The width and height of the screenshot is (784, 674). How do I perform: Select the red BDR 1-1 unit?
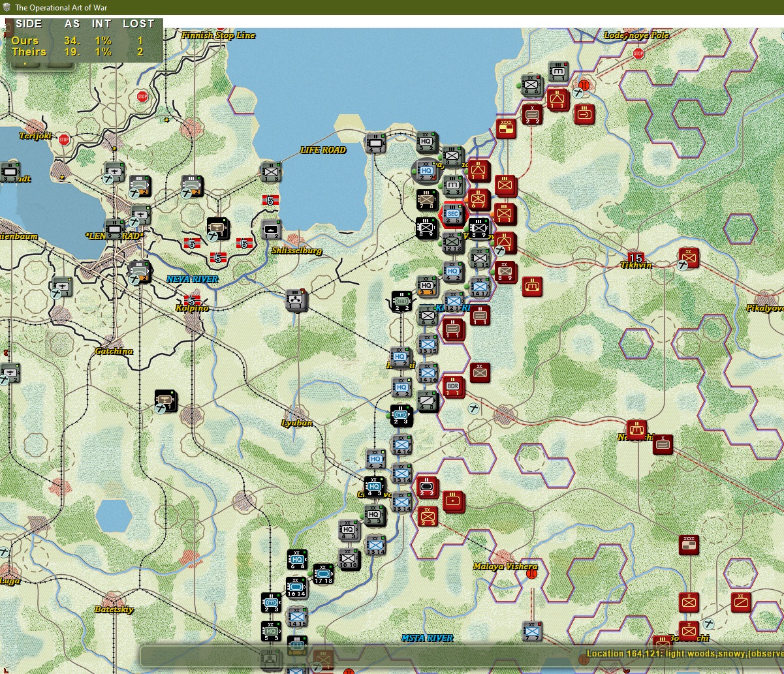click(453, 387)
